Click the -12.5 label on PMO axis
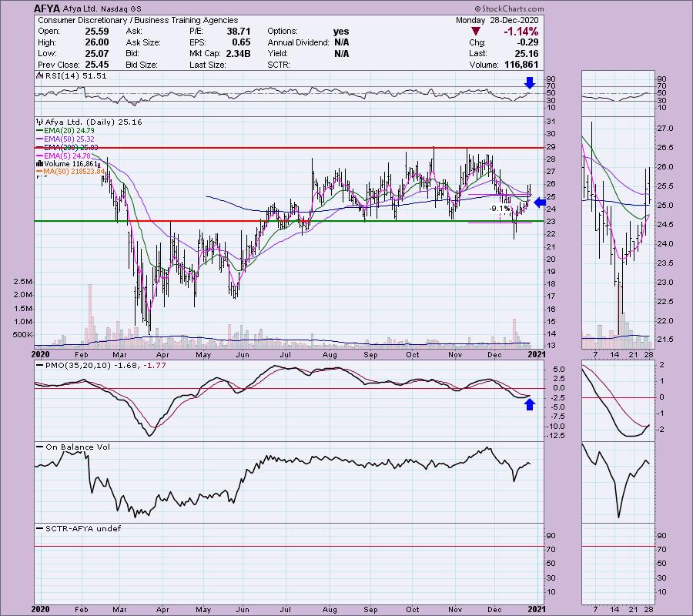 557,436
